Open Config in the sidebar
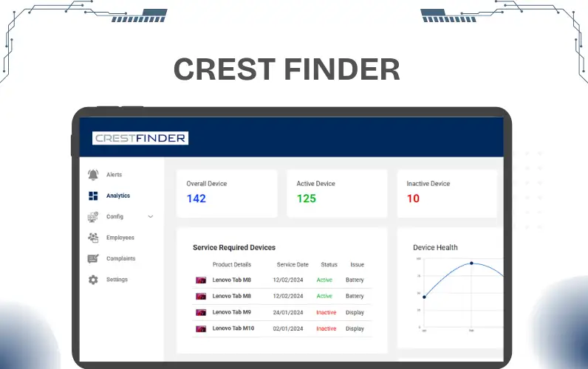Image resolution: width=588 pixels, height=369 pixels. tap(114, 216)
